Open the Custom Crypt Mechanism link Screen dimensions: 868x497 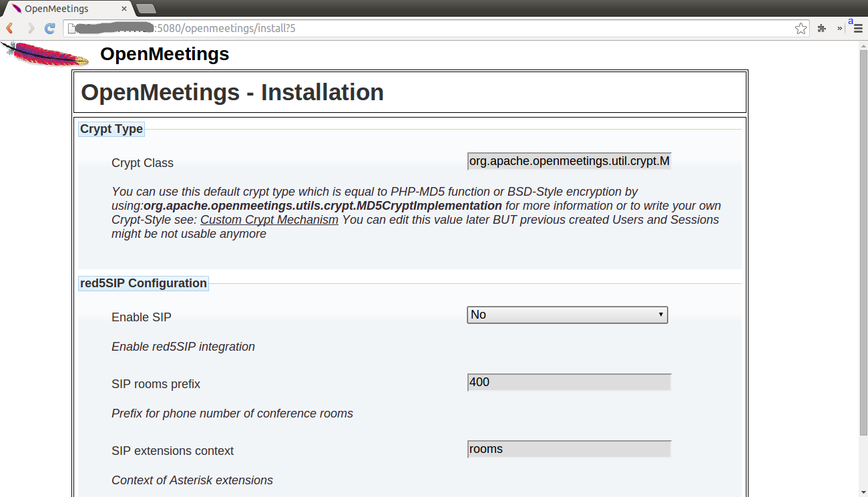pos(269,220)
